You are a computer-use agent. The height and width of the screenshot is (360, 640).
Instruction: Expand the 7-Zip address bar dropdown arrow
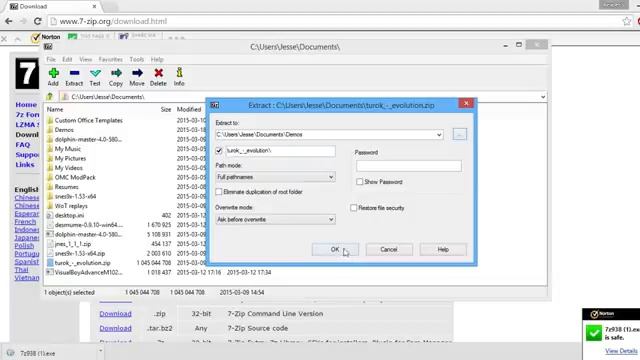click(x=543, y=97)
